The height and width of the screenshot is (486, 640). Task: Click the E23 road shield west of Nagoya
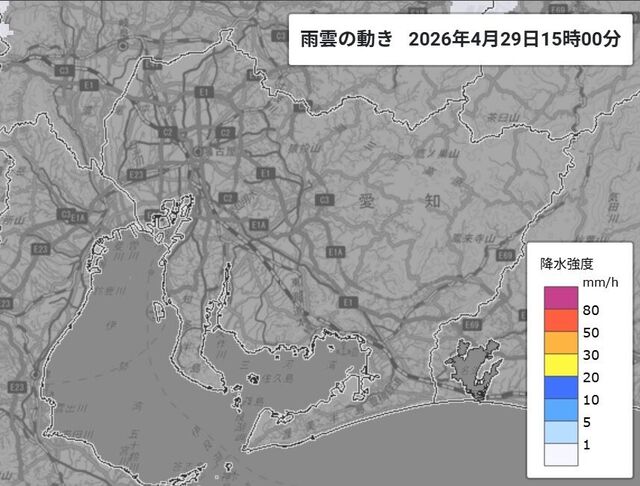click(136, 175)
